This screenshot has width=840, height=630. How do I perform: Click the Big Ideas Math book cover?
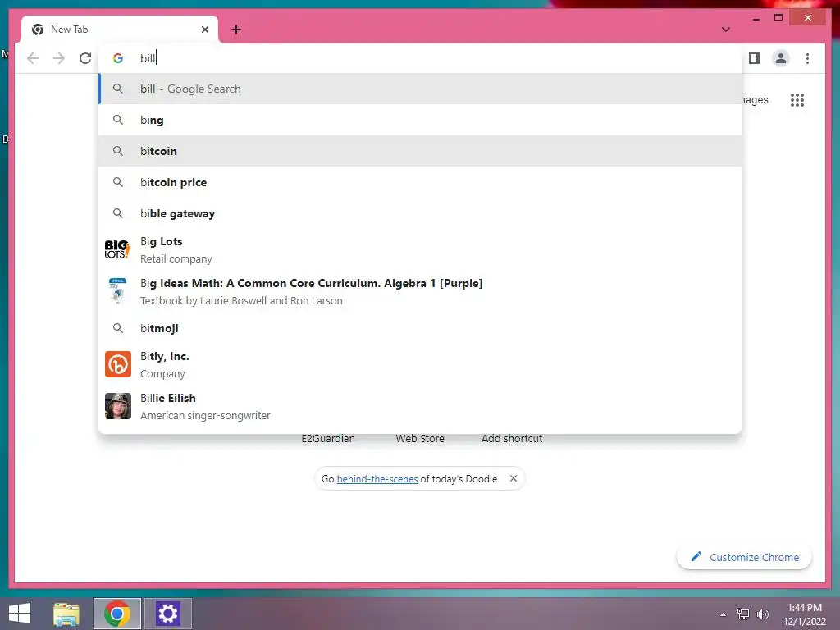click(118, 291)
